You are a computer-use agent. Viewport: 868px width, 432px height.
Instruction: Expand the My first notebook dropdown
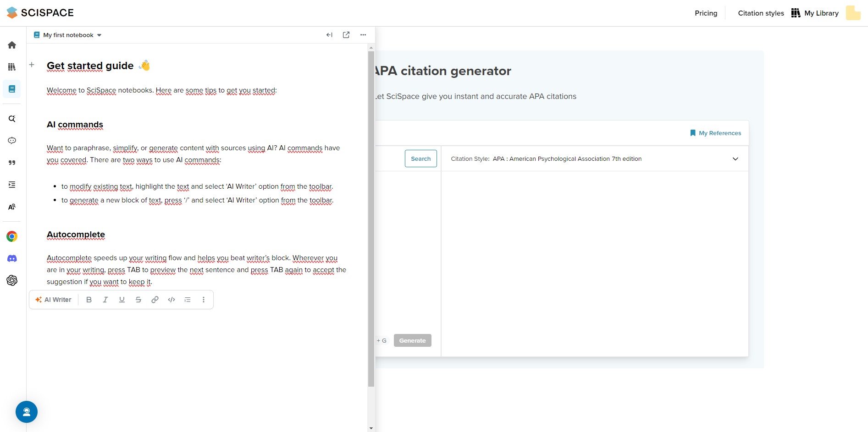(x=68, y=35)
